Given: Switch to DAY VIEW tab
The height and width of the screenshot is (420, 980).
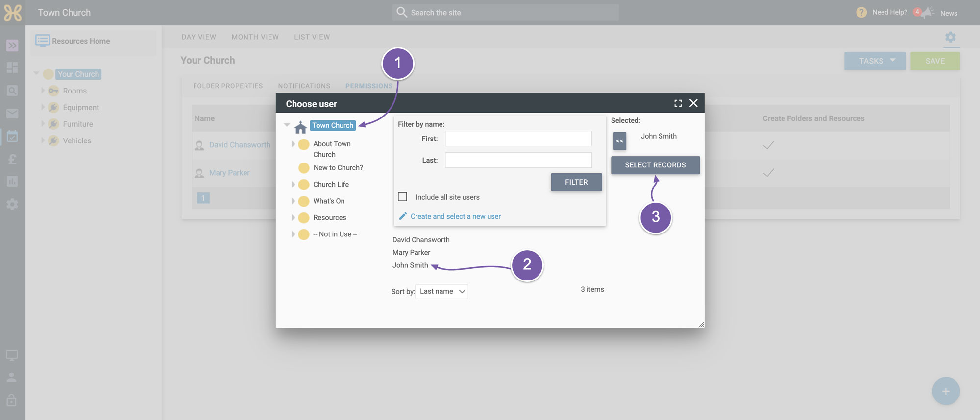Looking at the screenshot, I should (x=198, y=37).
